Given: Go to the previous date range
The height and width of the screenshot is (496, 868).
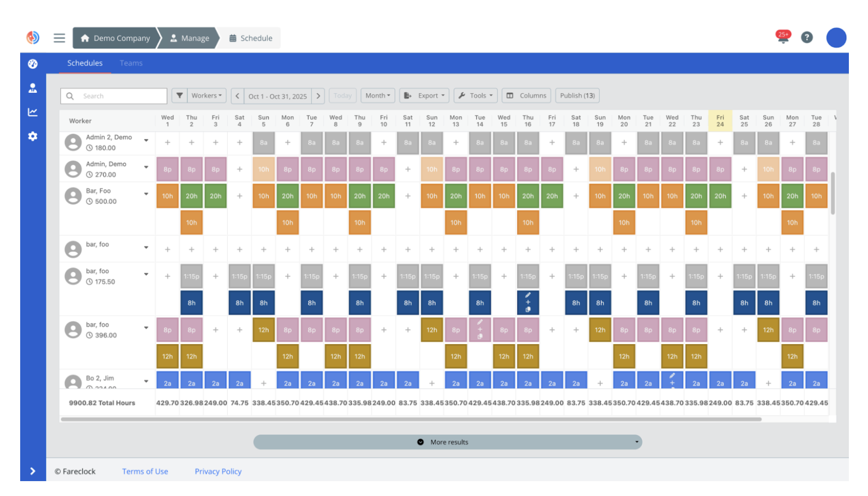Looking at the screenshot, I should point(237,96).
